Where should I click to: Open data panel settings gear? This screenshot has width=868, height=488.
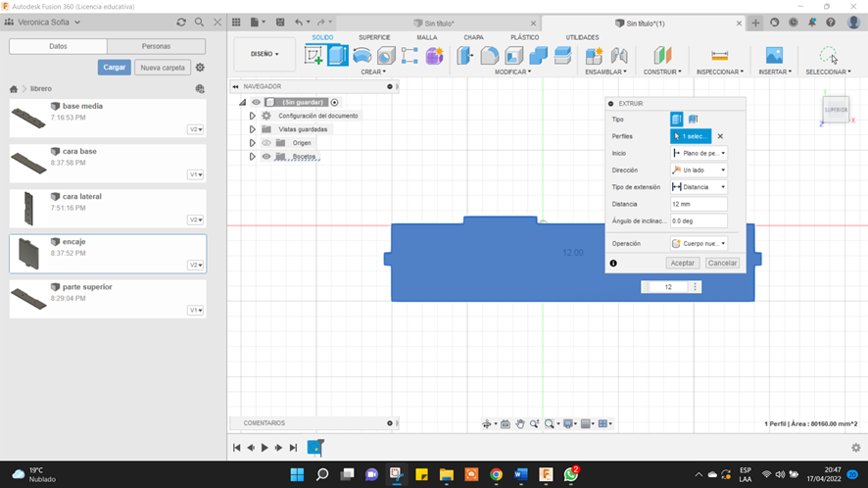point(200,68)
